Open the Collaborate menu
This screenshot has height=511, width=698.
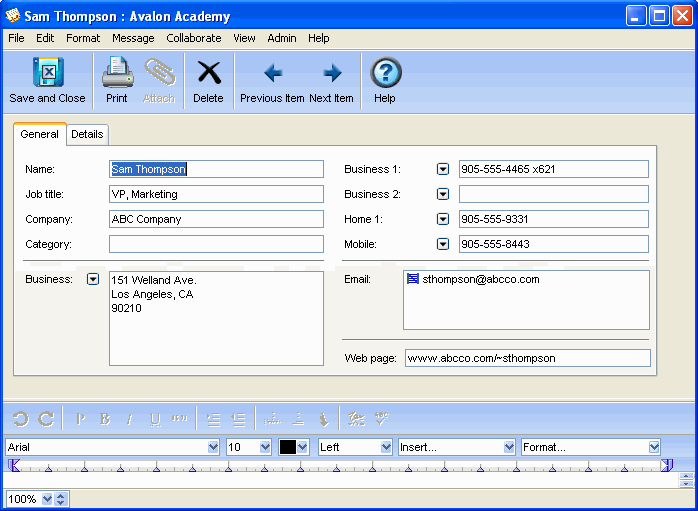[194, 38]
